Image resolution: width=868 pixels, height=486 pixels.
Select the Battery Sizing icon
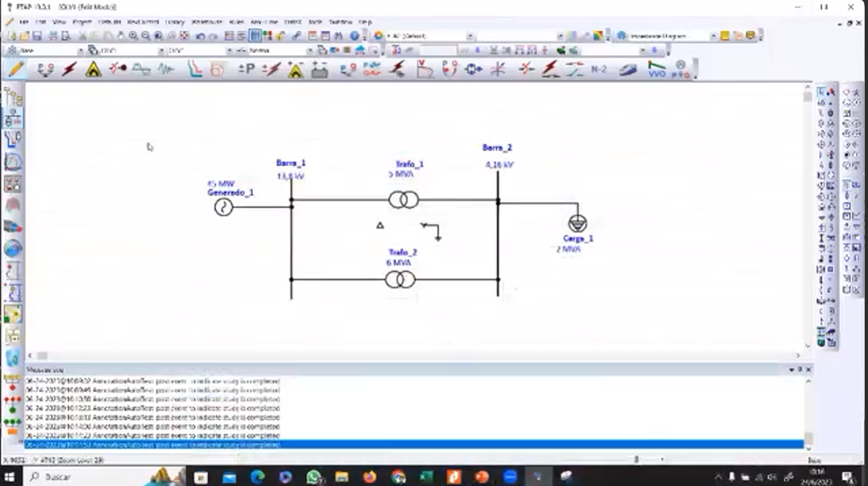click(x=320, y=69)
